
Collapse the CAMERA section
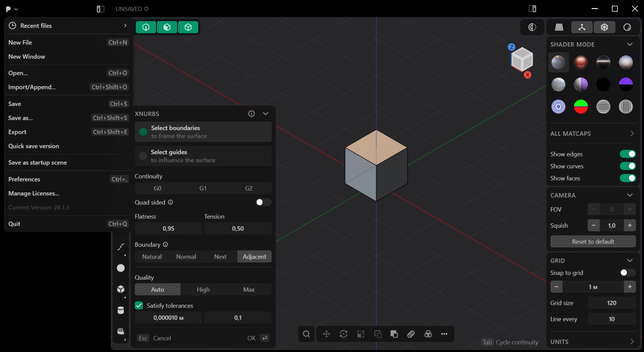tap(629, 195)
